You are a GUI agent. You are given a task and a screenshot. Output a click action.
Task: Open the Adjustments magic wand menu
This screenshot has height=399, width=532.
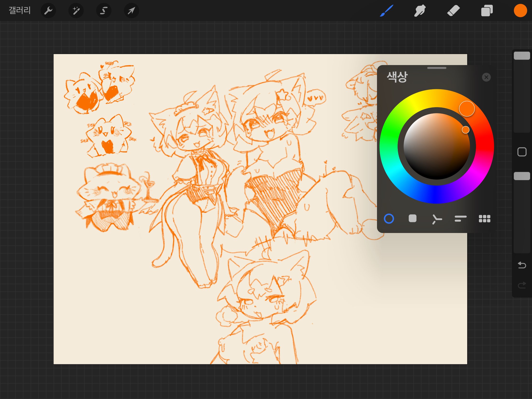point(76,11)
